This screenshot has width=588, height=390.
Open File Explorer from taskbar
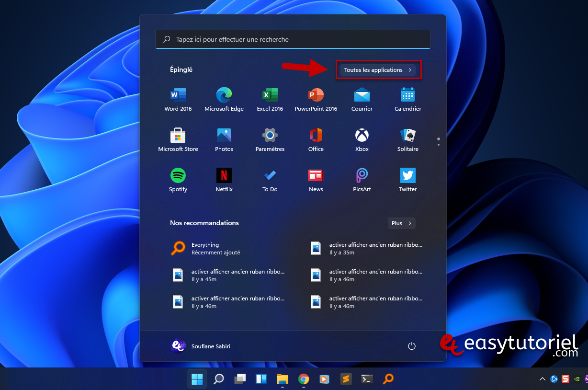[282, 379]
